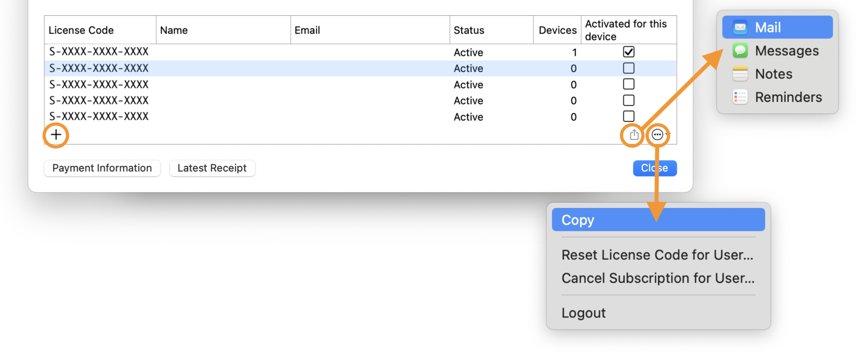
Task: Select Copy from the actions menu
Action: (x=658, y=220)
